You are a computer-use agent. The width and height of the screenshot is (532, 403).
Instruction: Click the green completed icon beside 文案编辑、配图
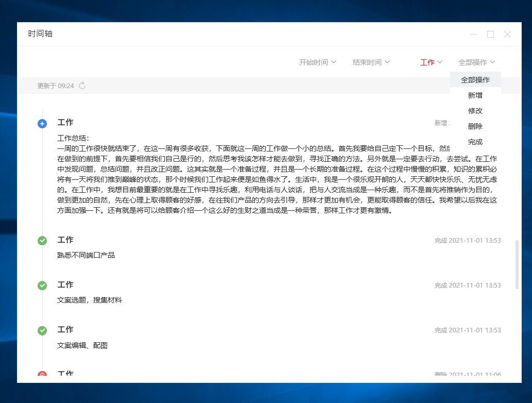click(x=42, y=330)
